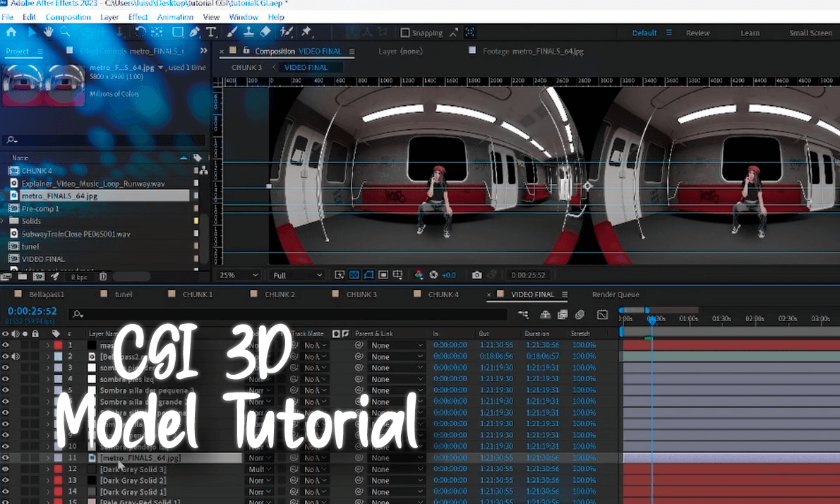The height and width of the screenshot is (504, 840).
Task: Open the Full resolution dropdown
Action: (x=295, y=275)
